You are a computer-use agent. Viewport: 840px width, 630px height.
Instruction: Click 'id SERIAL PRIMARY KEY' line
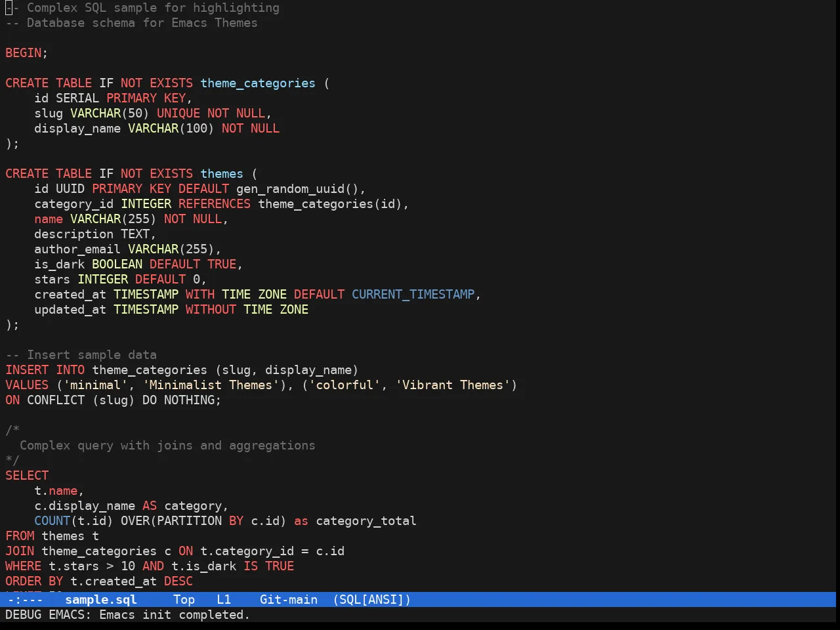(113, 98)
